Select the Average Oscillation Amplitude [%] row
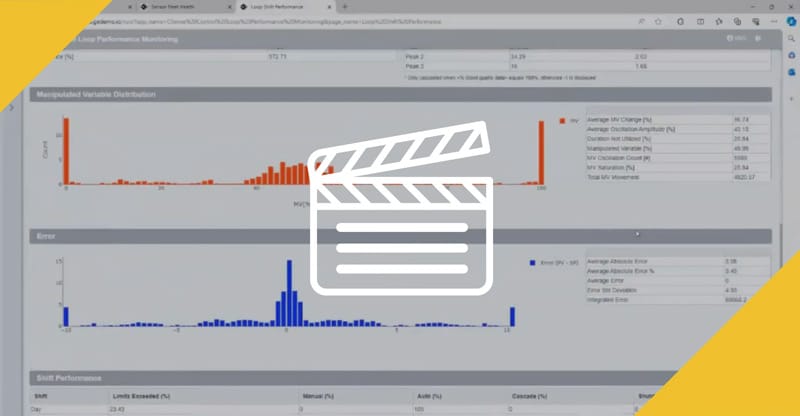The image size is (800, 416). tap(678, 129)
